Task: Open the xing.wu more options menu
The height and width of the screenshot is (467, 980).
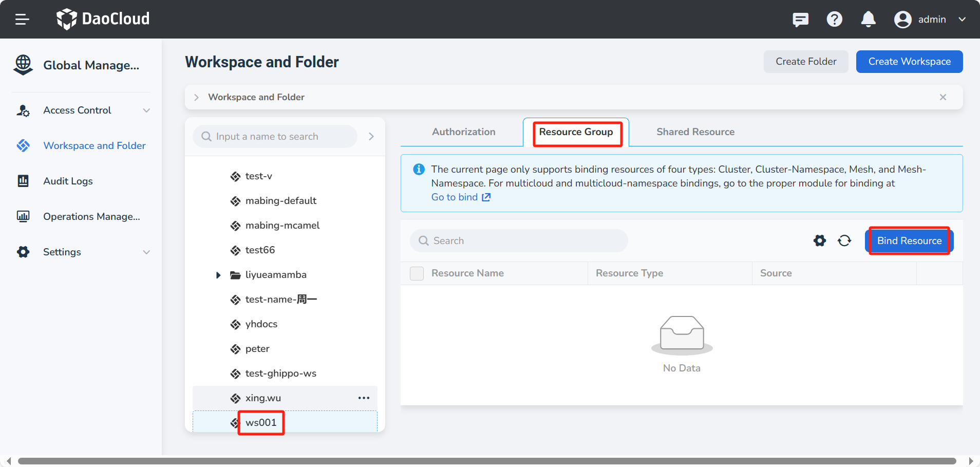Action: click(364, 398)
